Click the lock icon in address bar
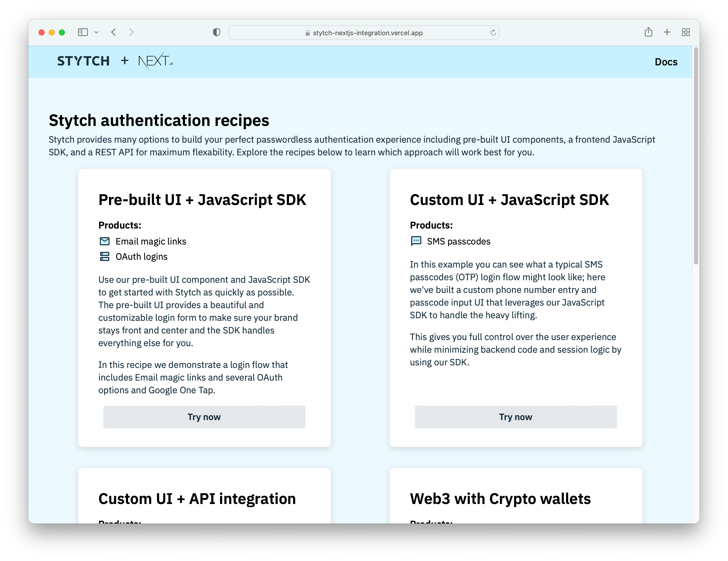The width and height of the screenshot is (728, 561). point(308,33)
